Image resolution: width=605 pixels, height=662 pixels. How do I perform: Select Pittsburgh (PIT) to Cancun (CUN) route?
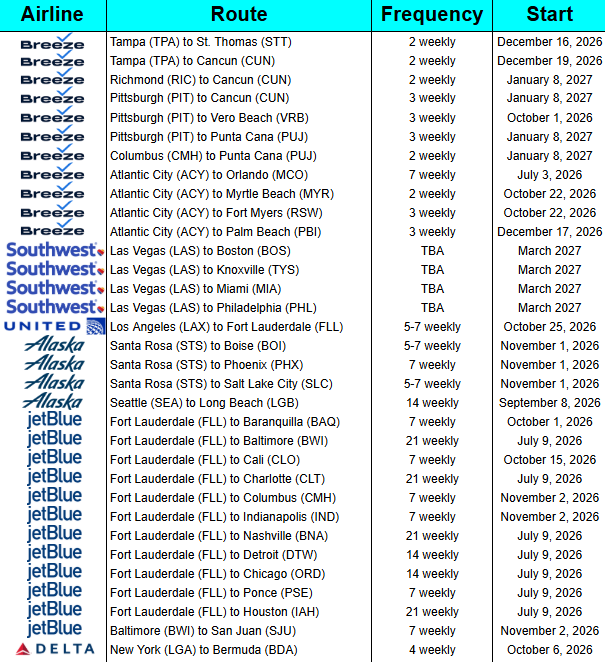tap(200, 98)
